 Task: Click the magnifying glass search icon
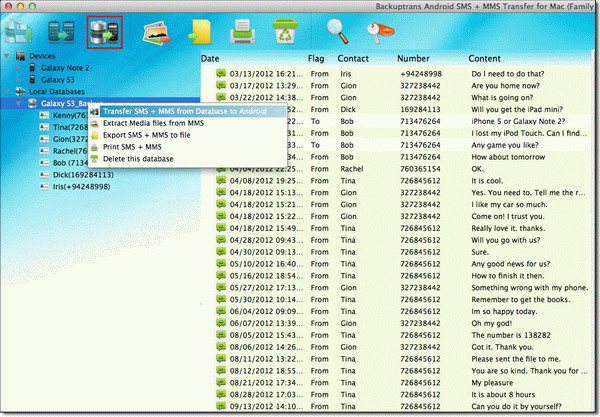(337, 31)
